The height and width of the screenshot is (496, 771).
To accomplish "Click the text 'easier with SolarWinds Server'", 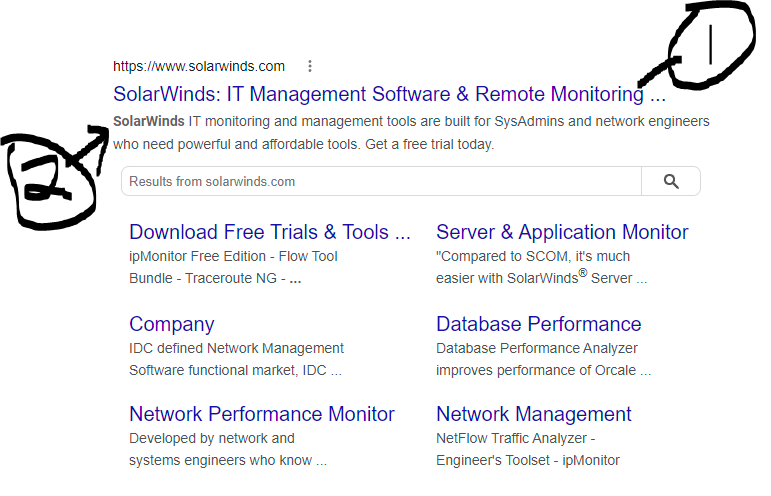I will pos(534,278).
